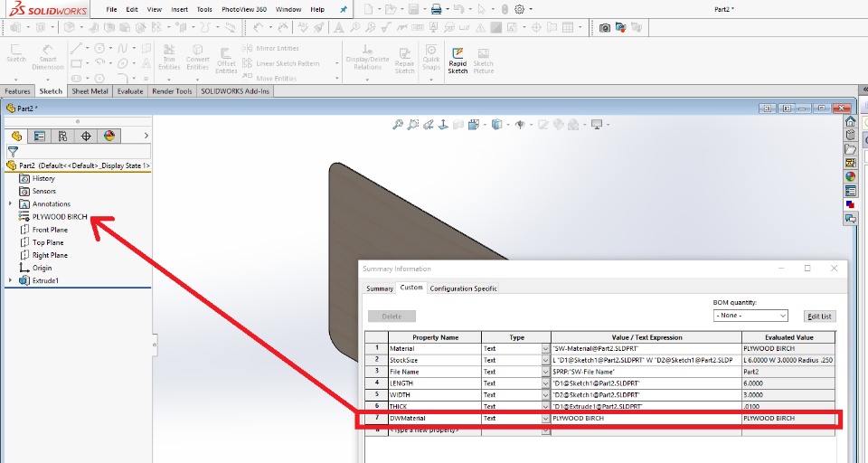This screenshot has height=463, width=868.
Task: Click the feature tree filter funnel icon
Action: 13,151
